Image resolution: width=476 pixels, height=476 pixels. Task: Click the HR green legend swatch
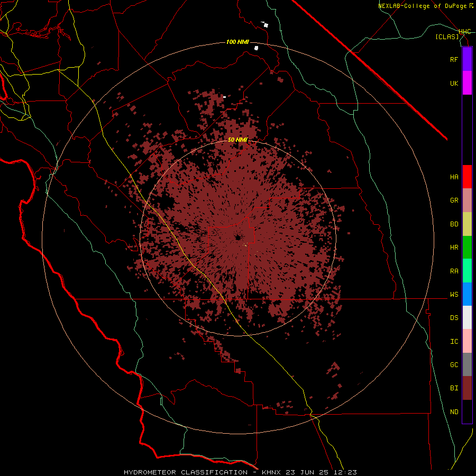point(467,248)
